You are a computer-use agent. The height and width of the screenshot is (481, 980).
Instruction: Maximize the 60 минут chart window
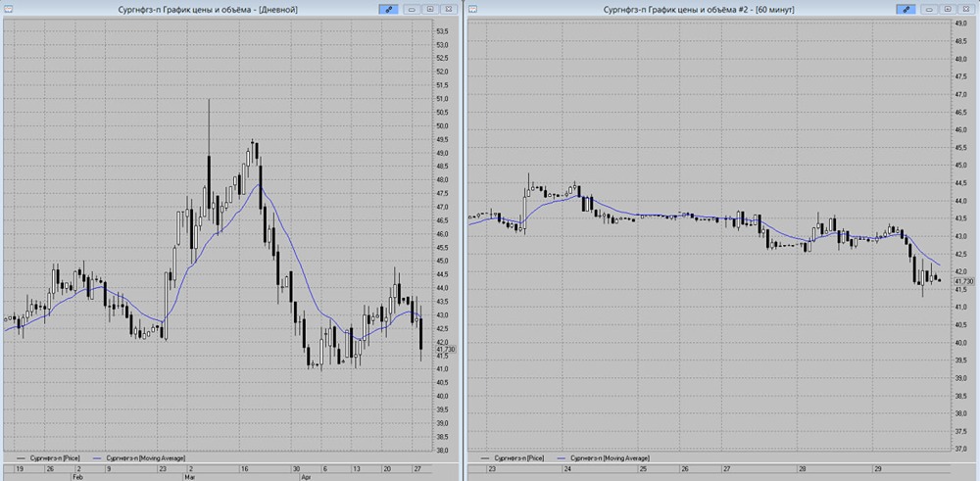point(948,10)
